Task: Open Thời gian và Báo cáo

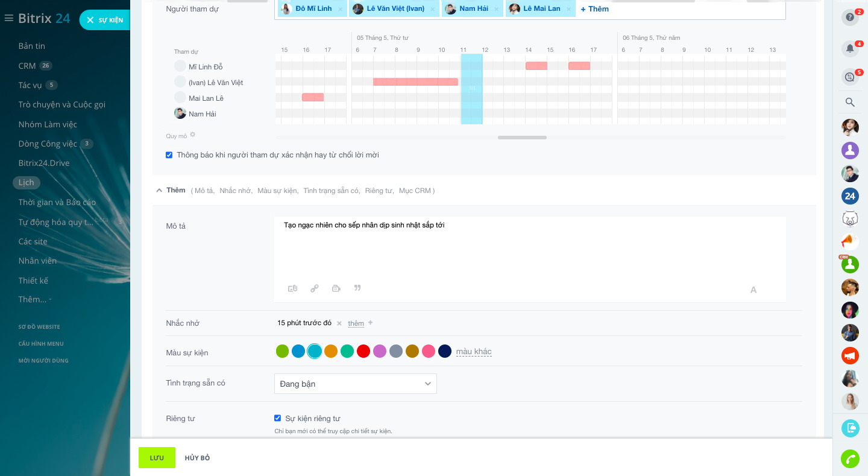Action: tap(57, 202)
